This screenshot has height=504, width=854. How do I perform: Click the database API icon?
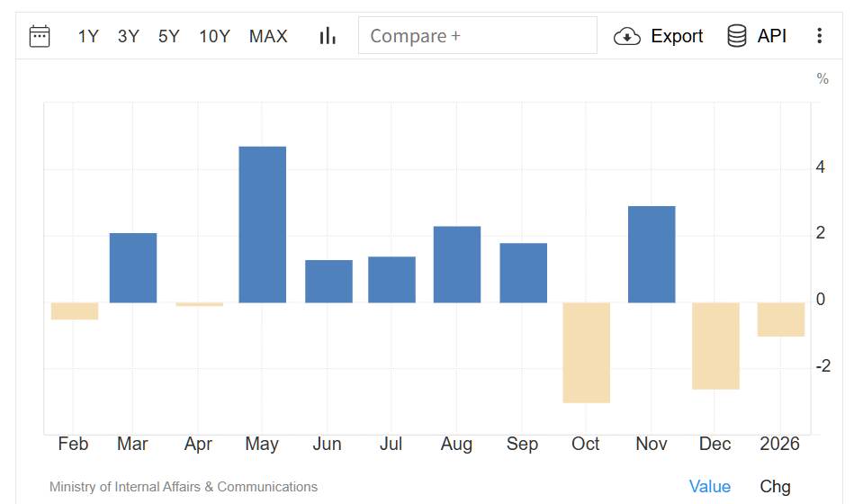(737, 36)
